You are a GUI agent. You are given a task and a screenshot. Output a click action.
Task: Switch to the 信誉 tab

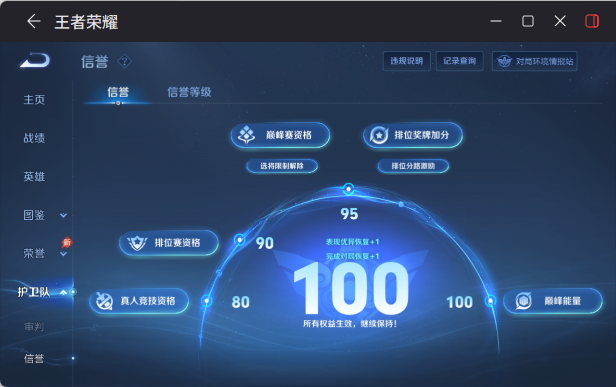pyautogui.click(x=118, y=92)
